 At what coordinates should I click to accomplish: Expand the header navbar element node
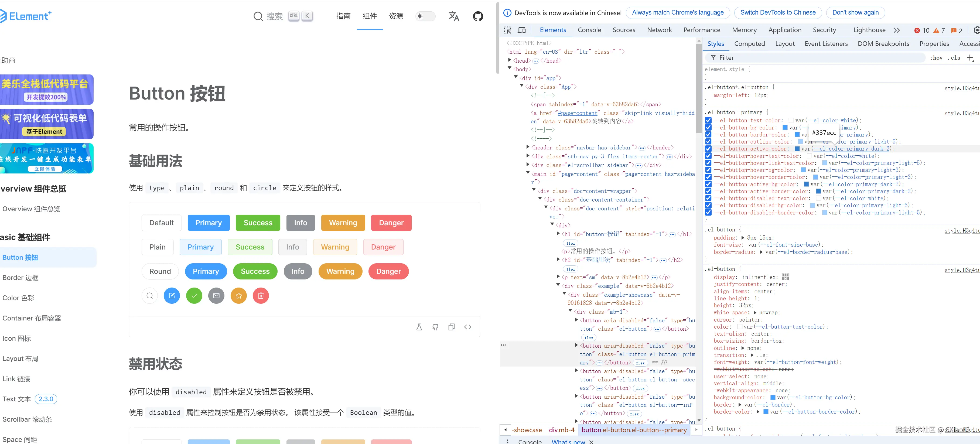click(528, 147)
